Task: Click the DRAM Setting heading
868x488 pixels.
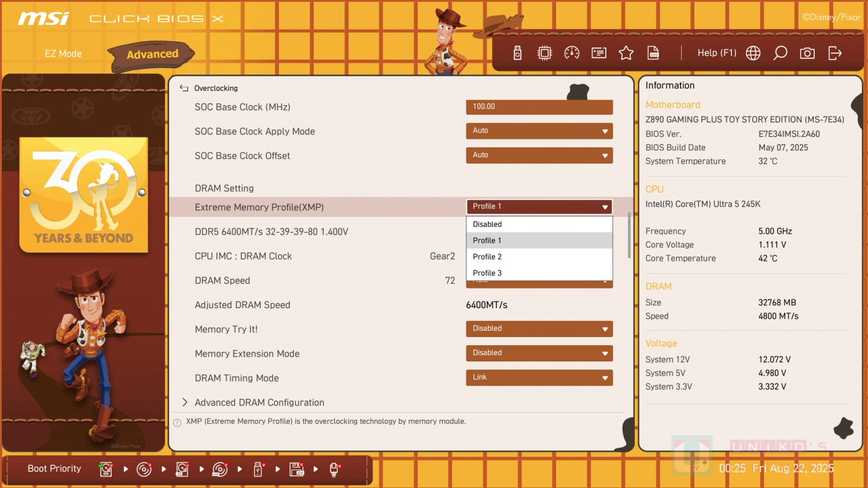Action: coord(224,188)
